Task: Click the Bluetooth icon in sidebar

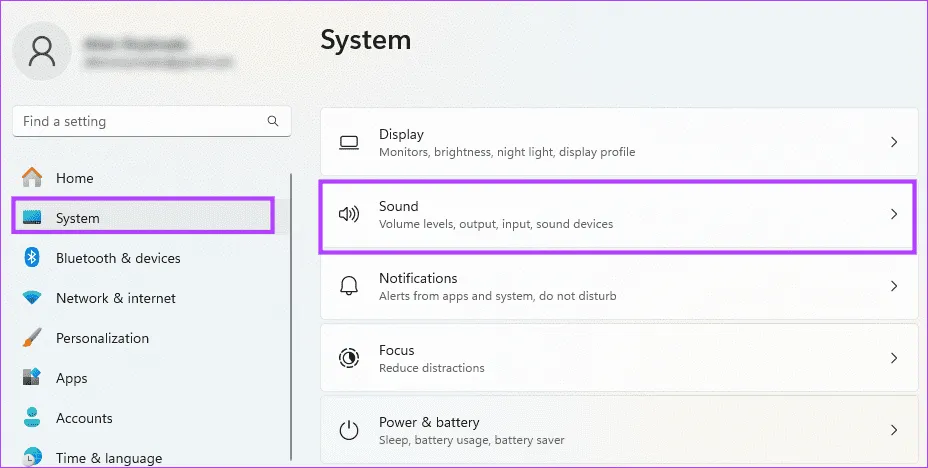Action: point(32,258)
